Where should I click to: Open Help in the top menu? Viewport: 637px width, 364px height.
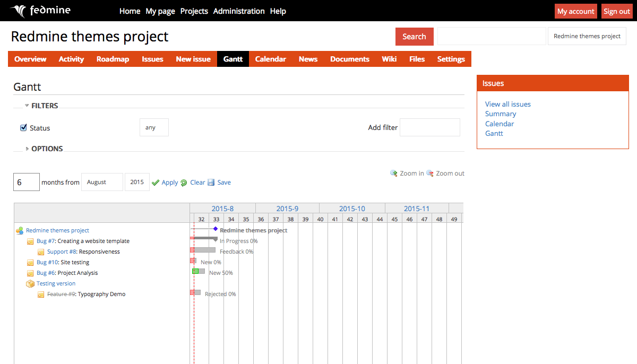(x=278, y=11)
